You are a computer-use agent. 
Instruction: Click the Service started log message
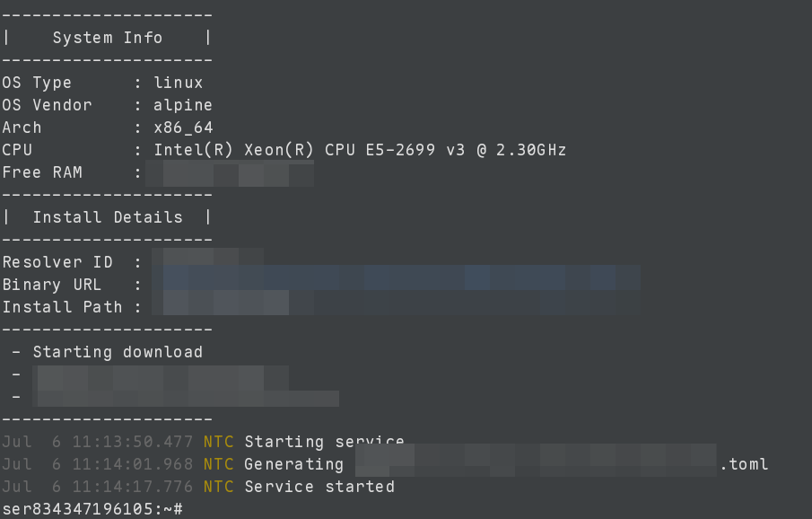tap(319, 487)
